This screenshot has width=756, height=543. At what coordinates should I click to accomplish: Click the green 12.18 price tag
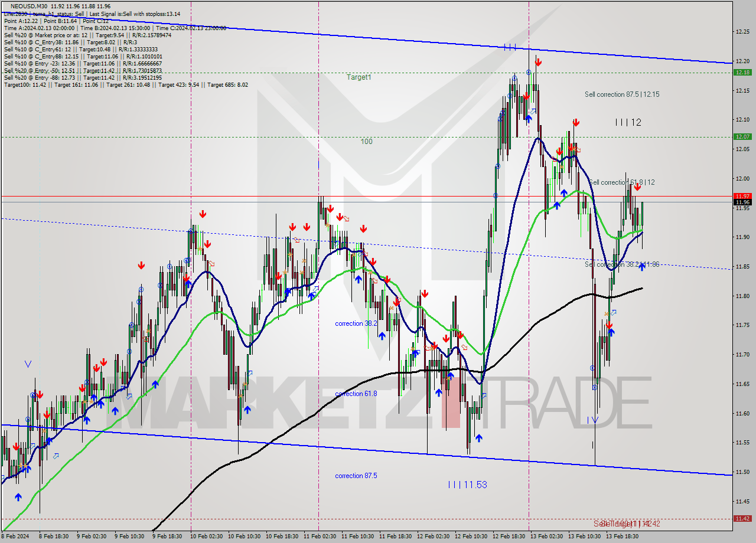tap(742, 72)
